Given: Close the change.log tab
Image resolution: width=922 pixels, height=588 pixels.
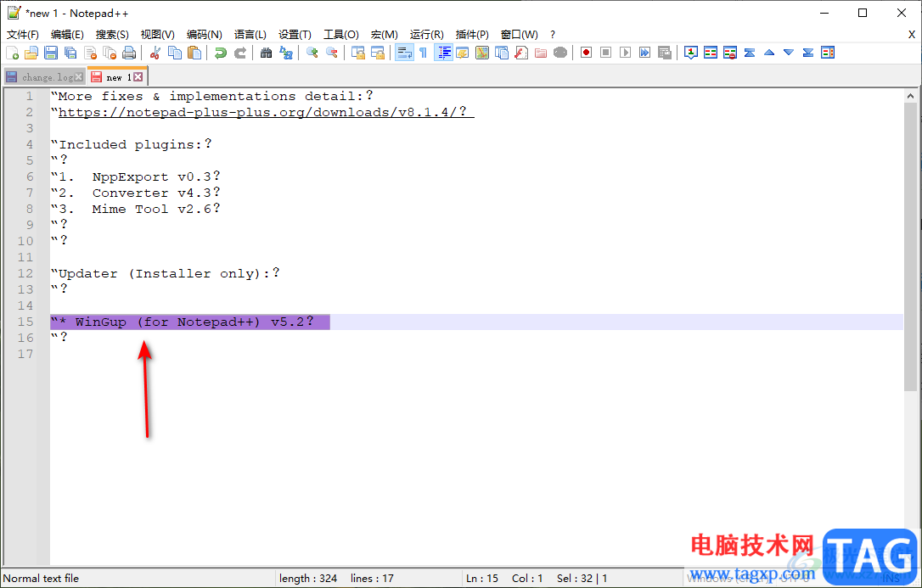Looking at the screenshot, I should point(79,77).
